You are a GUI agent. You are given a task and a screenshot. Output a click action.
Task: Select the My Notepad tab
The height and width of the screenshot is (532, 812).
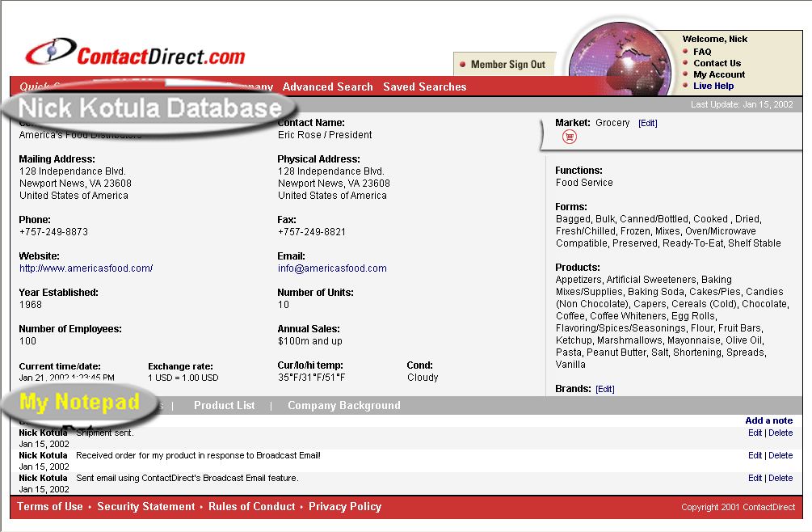pos(79,403)
